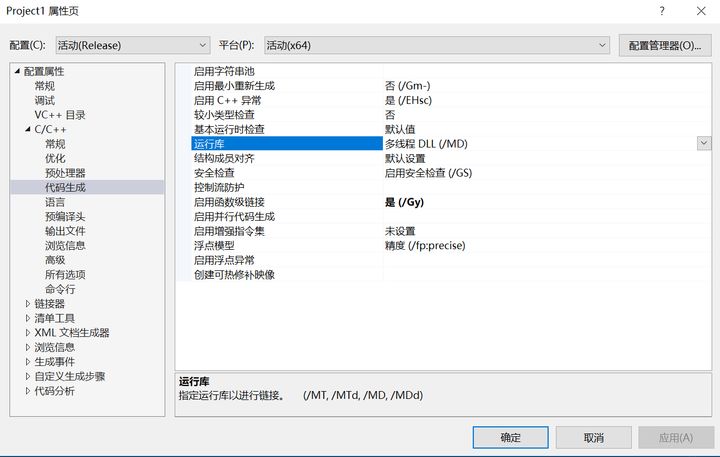Open the 平台(P) dropdown showing 活动(x64)
Image resolution: width=720 pixels, height=457 pixels.
pyautogui.click(x=437, y=45)
